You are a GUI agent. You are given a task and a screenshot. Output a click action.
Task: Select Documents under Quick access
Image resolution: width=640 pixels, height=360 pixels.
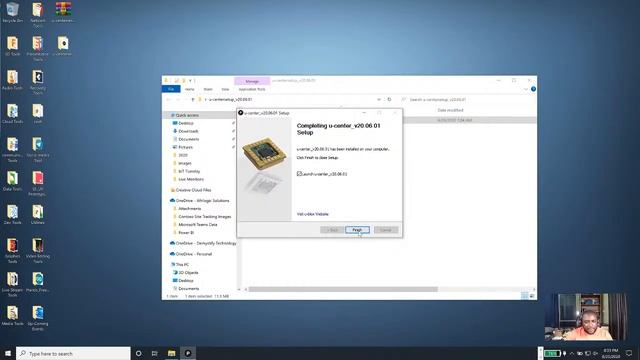(x=188, y=139)
